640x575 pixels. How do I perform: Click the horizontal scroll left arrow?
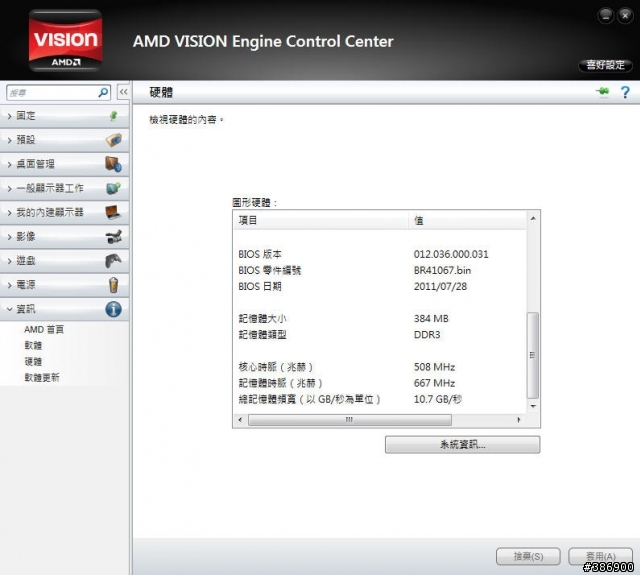pos(240,420)
